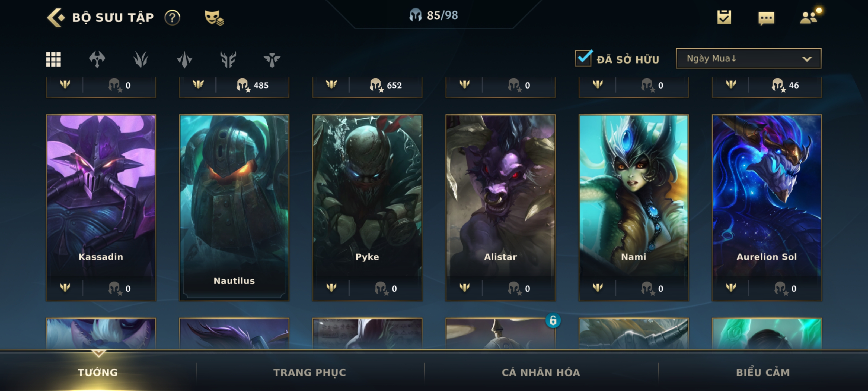868x391 pixels.
Task: Open the Aurelion Sol champion card
Action: point(767,207)
